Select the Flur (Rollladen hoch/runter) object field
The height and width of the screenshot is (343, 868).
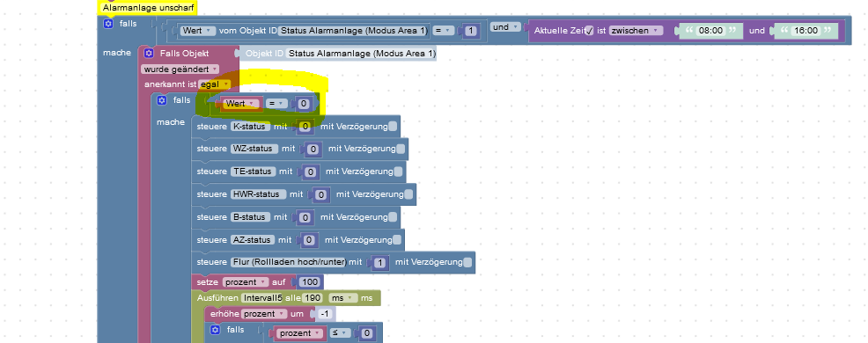click(x=289, y=262)
